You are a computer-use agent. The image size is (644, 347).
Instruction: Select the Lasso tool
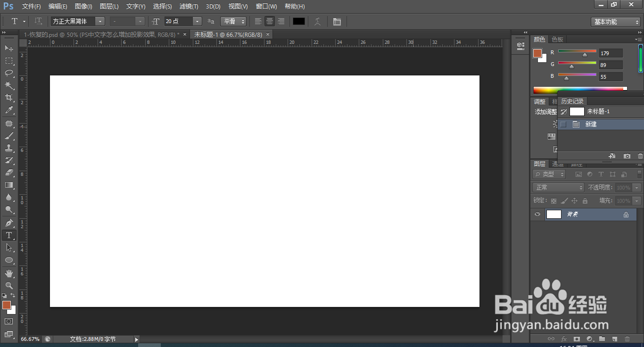point(9,73)
